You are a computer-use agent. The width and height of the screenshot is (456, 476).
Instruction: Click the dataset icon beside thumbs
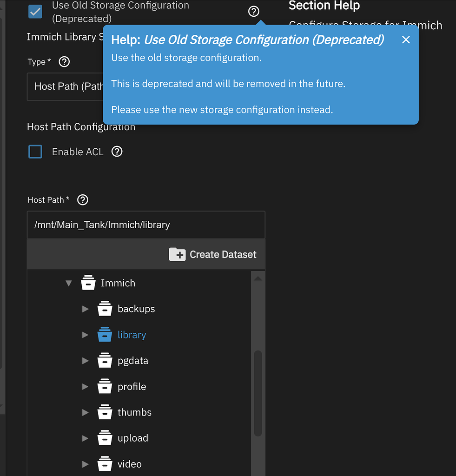[x=105, y=412]
